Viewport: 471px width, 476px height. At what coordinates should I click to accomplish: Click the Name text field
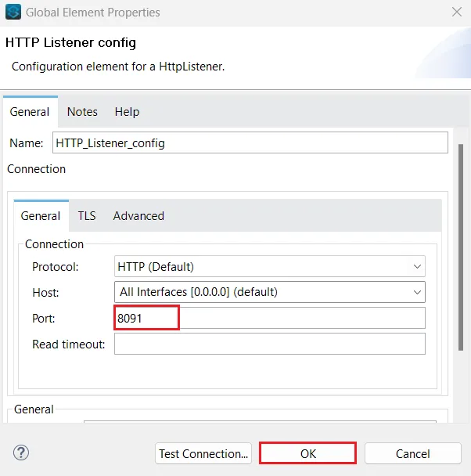250,143
